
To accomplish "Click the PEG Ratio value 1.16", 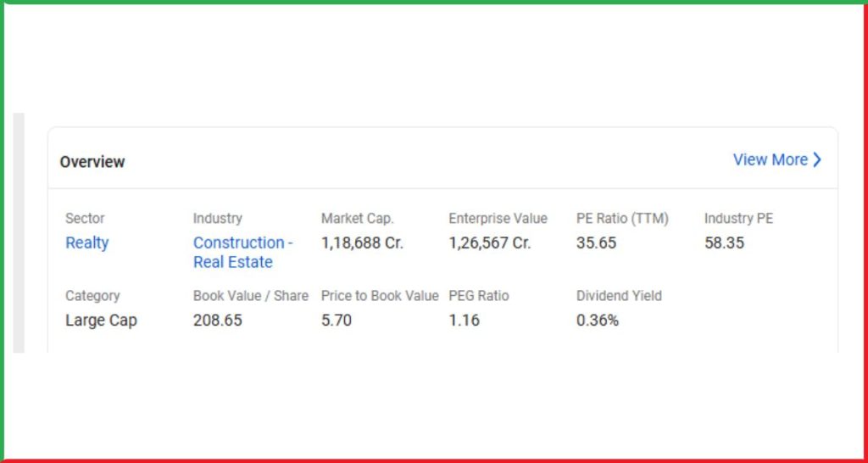I will click(464, 321).
